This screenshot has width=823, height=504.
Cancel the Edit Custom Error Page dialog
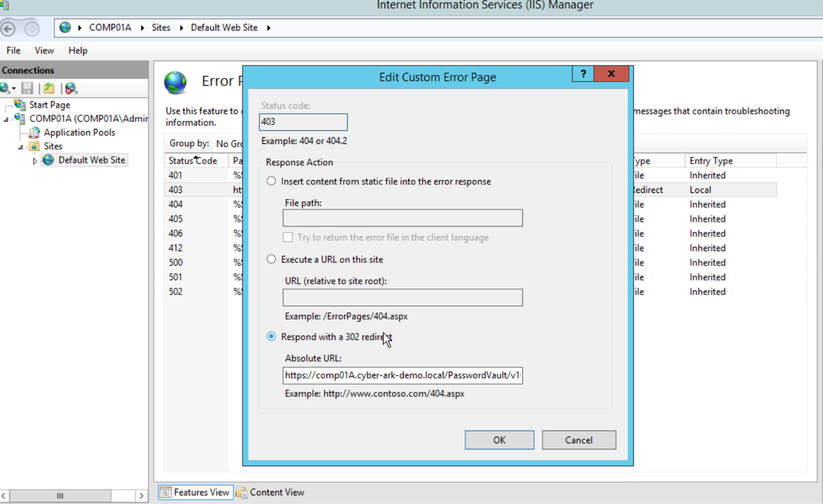[578, 440]
